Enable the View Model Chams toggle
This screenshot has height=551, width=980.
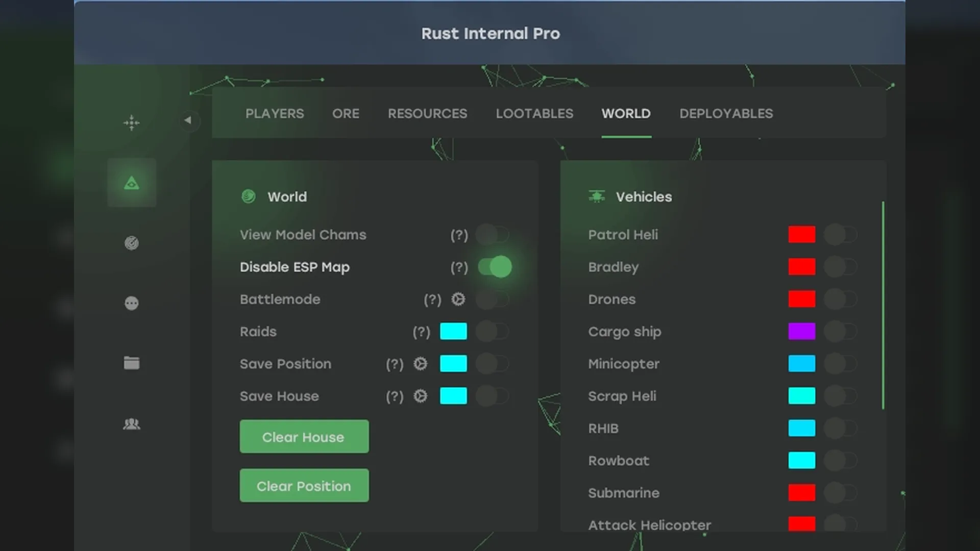[x=493, y=235]
